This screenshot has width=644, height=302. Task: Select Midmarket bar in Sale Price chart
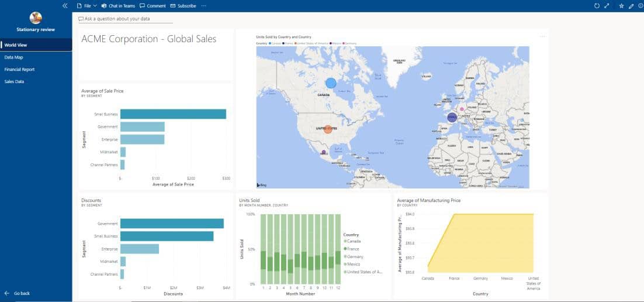pos(123,152)
